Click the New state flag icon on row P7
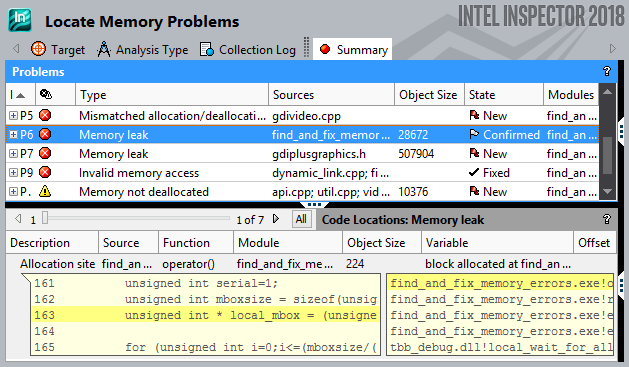Viewport: 629px width, 367px height. [x=474, y=154]
